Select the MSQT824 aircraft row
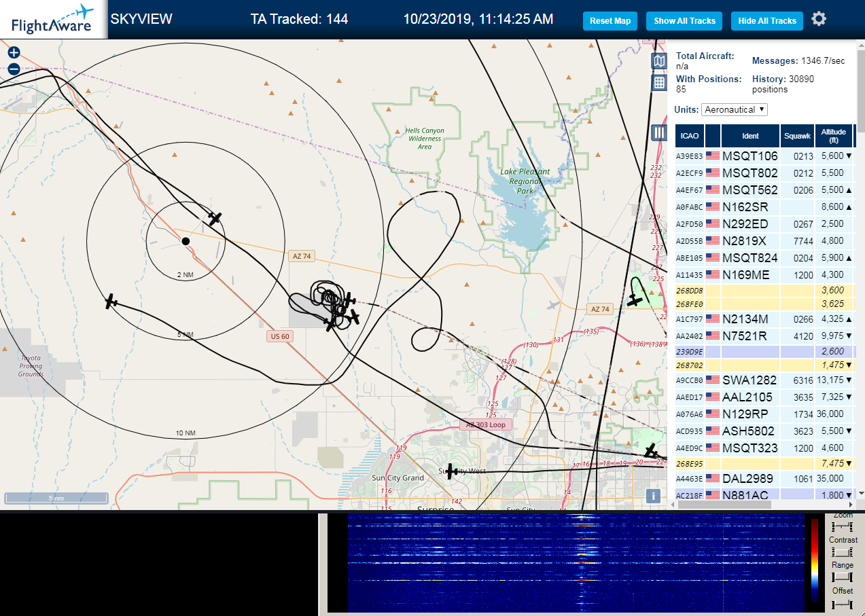The image size is (865, 616). (x=764, y=257)
